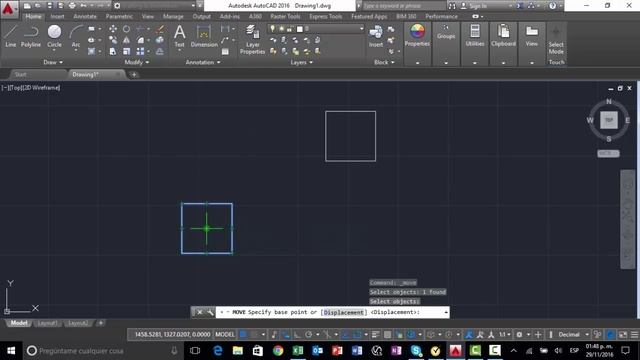Click the Groups panel button
640x360 pixels.
pos(446,33)
